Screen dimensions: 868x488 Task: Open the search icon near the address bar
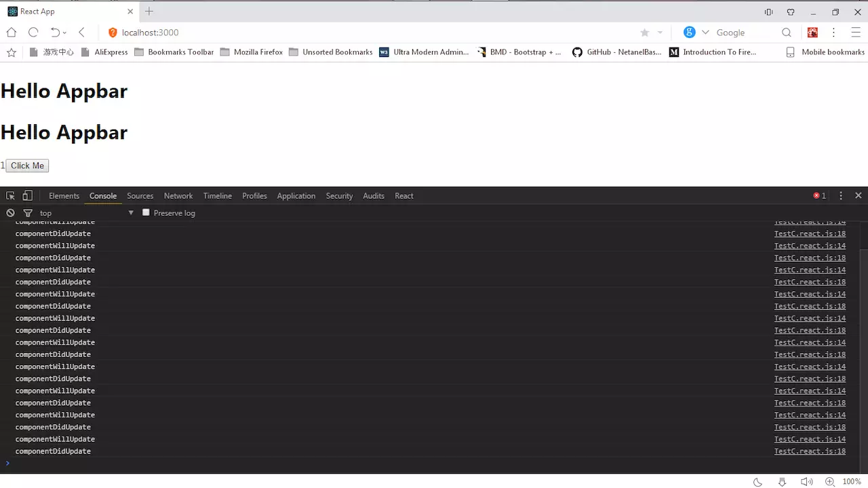[x=787, y=32]
